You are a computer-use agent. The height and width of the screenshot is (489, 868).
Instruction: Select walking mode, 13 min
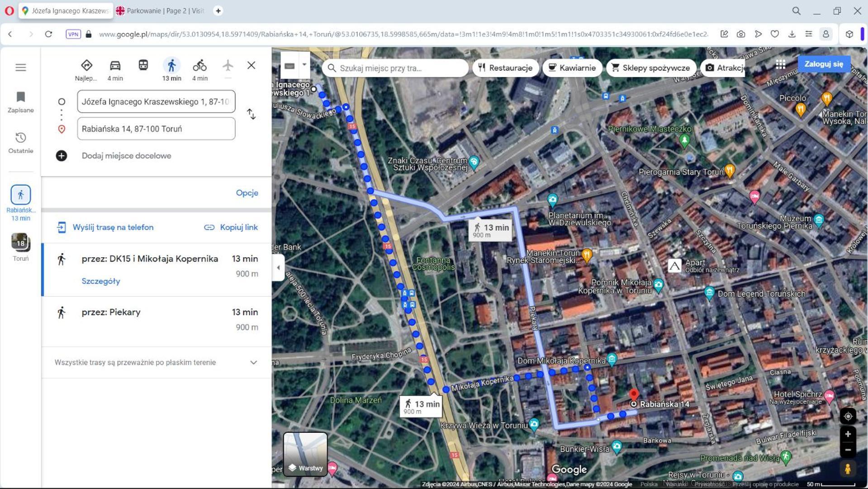(172, 70)
